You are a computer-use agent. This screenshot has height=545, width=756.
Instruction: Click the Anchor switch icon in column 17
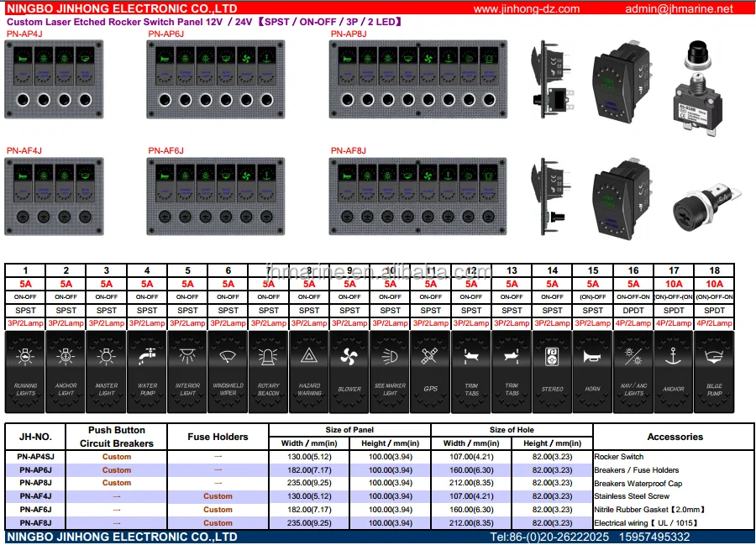click(x=674, y=357)
